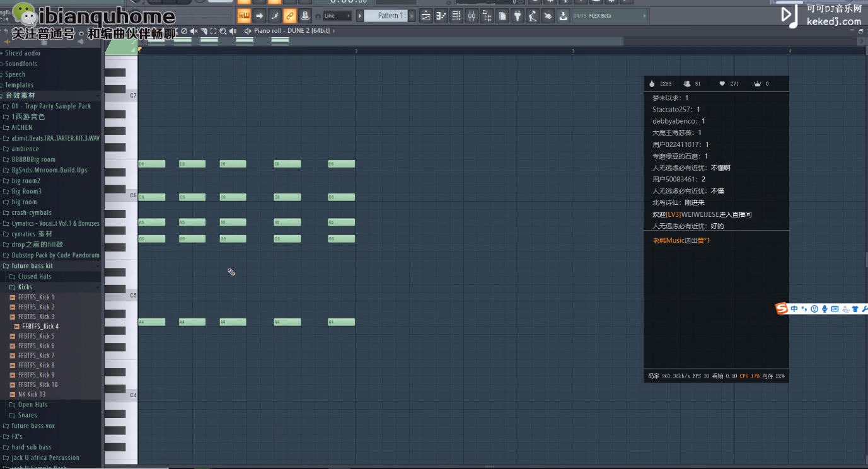
Task: Toggle the keyboard typing mode button
Action: (x=244, y=16)
